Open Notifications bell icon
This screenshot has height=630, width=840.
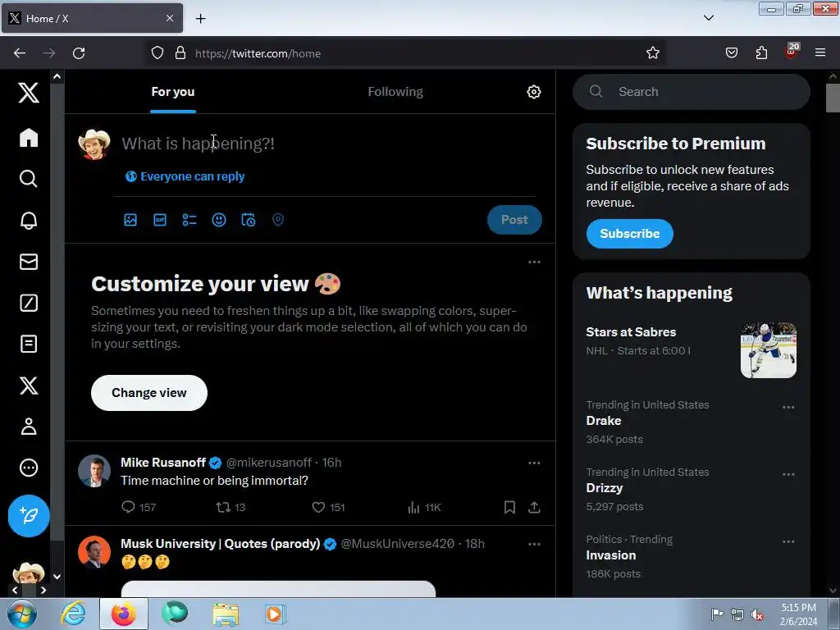pyautogui.click(x=29, y=220)
